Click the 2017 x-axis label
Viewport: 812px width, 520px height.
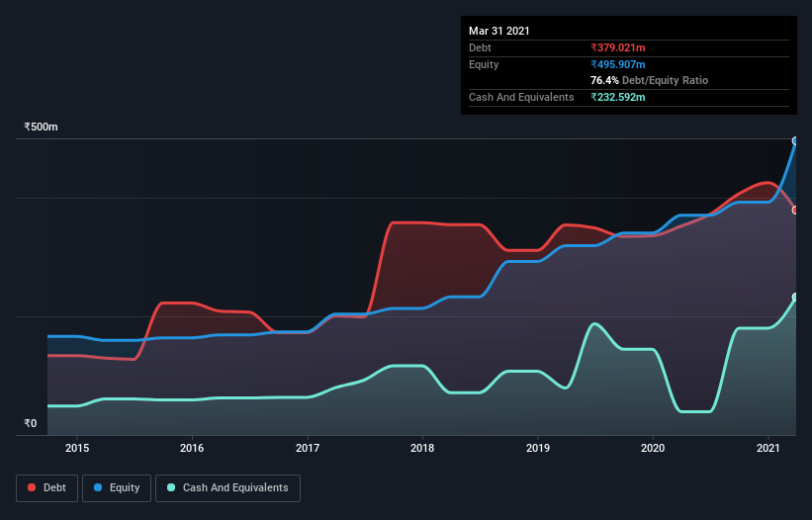[x=308, y=448]
